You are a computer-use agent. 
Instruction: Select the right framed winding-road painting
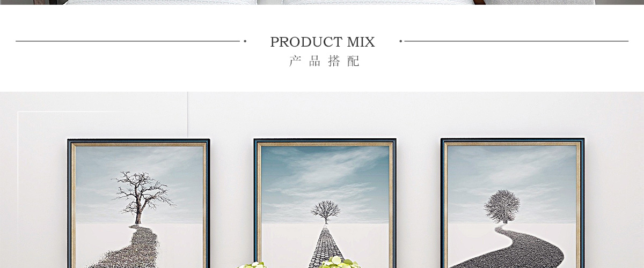[x=512, y=204]
